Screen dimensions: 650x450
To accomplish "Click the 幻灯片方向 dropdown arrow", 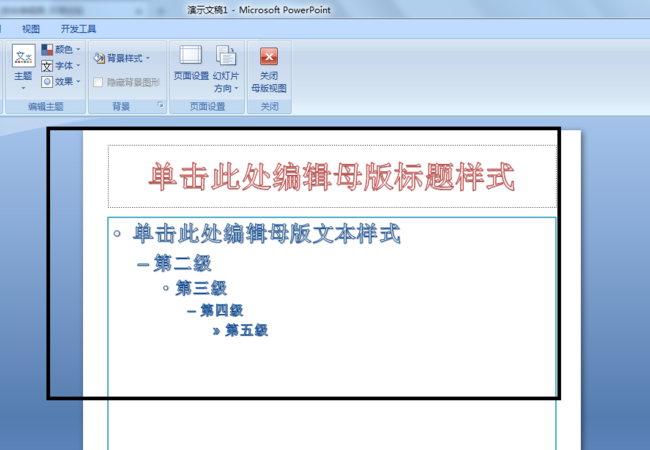I will click(x=236, y=88).
